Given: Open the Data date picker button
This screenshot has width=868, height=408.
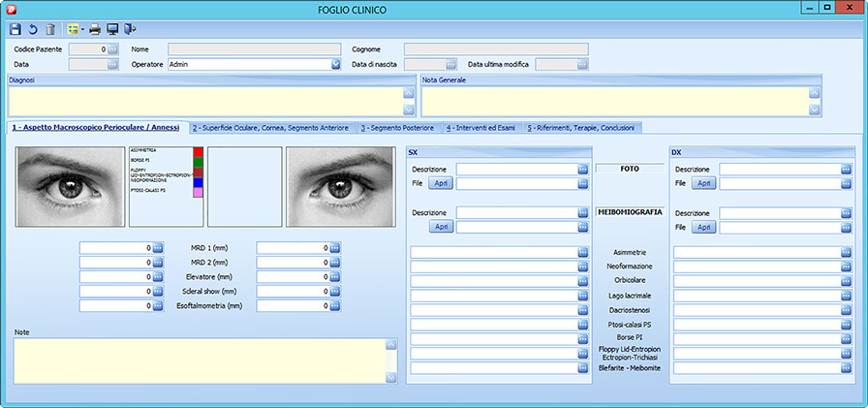Looking at the screenshot, I should tap(112, 64).
